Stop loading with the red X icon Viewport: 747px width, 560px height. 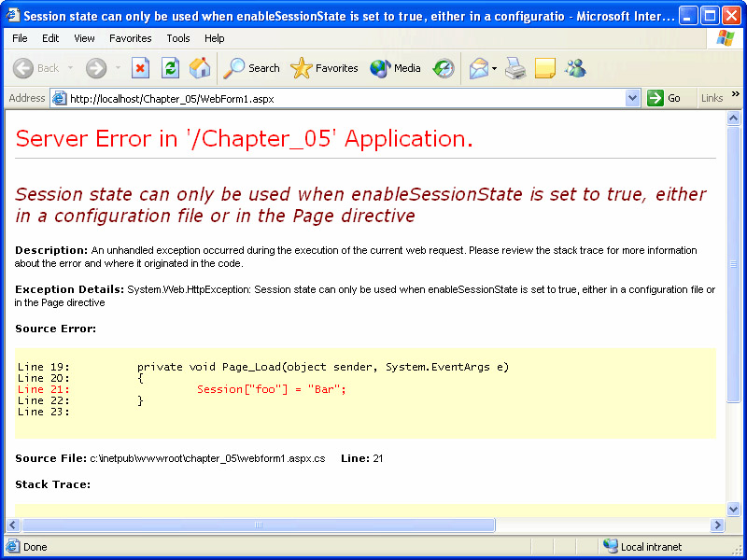[140, 68]
